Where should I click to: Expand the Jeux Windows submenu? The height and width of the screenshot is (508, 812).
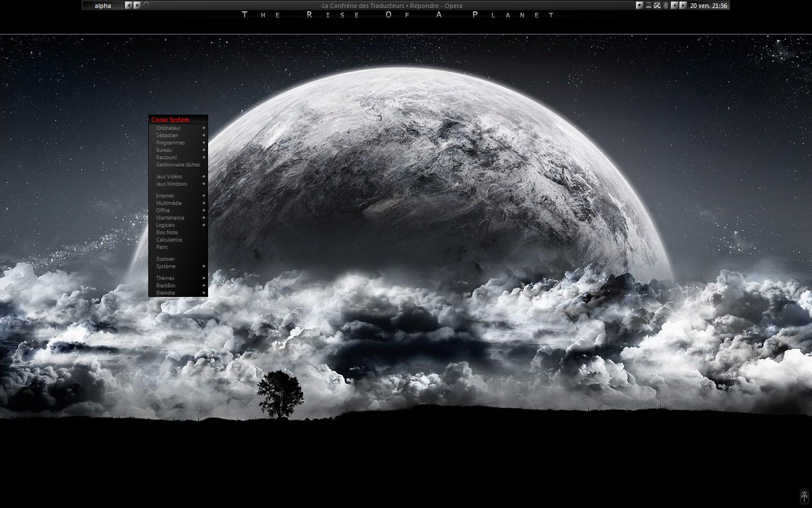click(x=178, y=184)
